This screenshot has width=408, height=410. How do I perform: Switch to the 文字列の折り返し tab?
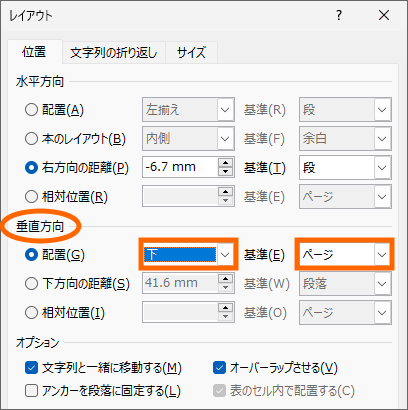[x=113, y=53]
